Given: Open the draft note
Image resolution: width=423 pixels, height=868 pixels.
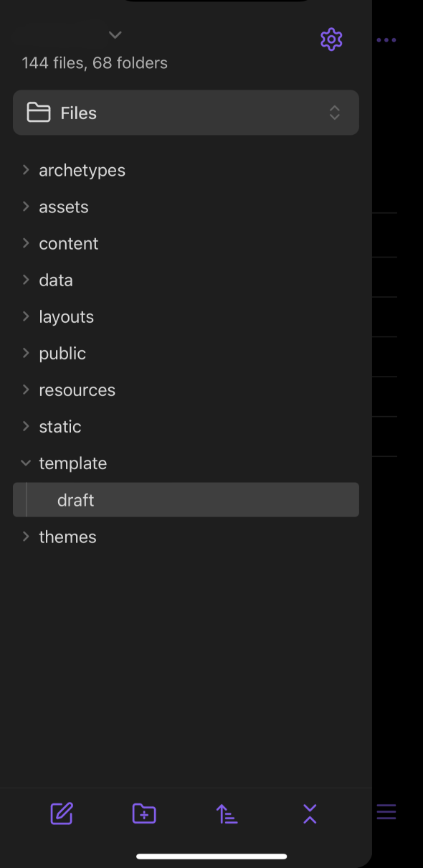Looking at the screenshot, I should 186,500.
